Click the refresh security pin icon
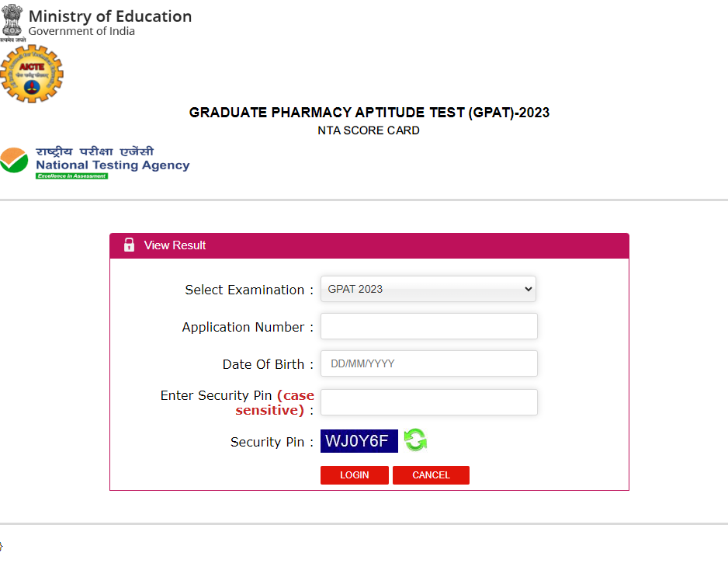The height and width of the screenshot is (570, 728). (x=415, y=440)
